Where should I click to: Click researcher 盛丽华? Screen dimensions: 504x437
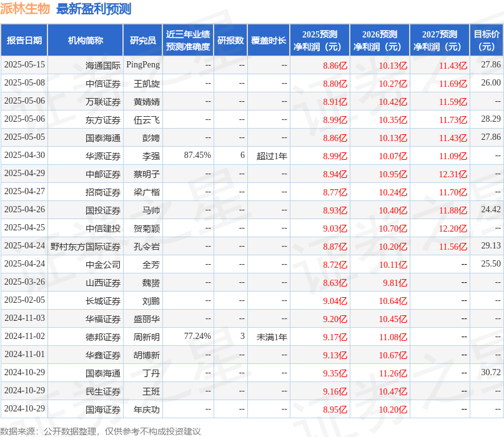pos(147,319)
